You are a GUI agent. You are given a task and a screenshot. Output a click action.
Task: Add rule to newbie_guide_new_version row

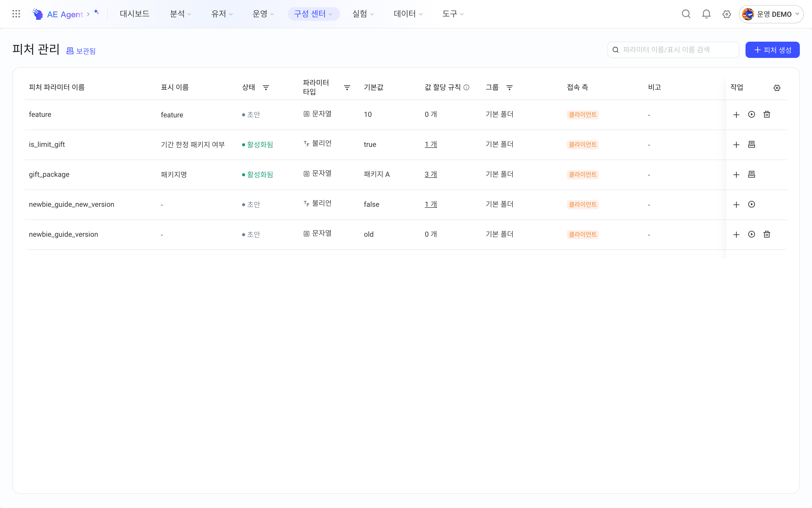(x=736, y=204)
